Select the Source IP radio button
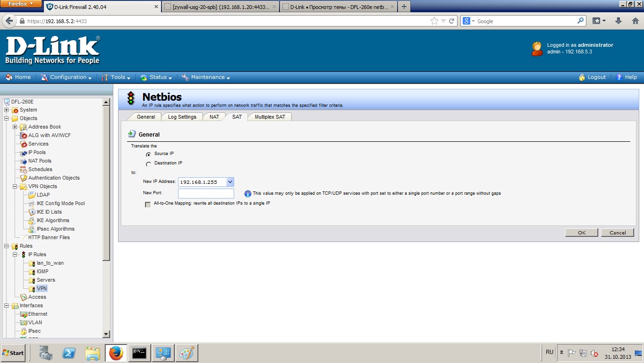The height and width of the screenshot is (363, 644). pyautogui.click(x=149, y=155)
